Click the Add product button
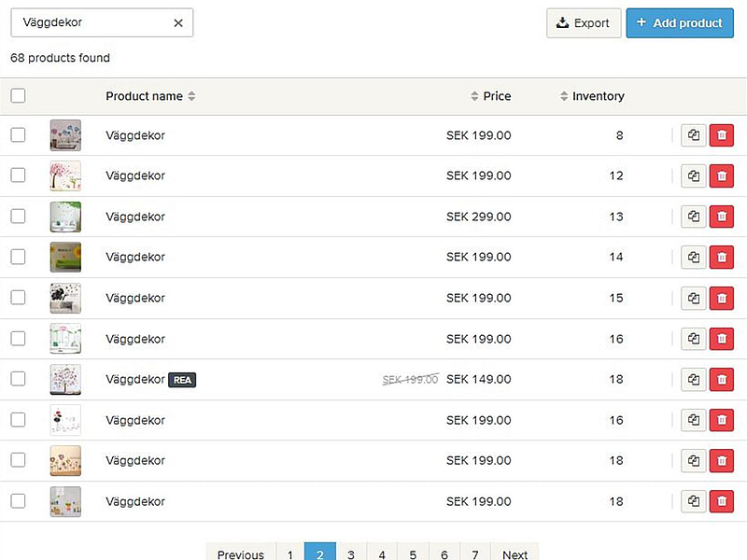The image size is (747, 560). (679, 23)
